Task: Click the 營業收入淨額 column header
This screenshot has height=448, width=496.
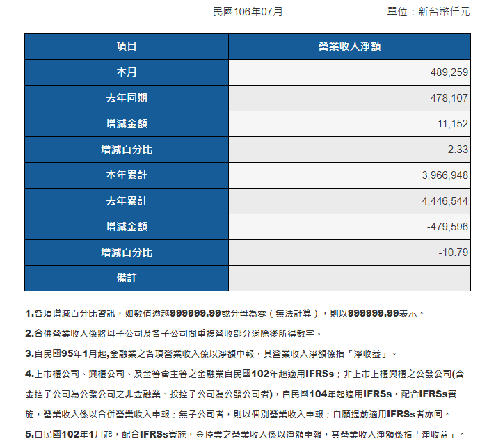Action: tap(349, 47)
